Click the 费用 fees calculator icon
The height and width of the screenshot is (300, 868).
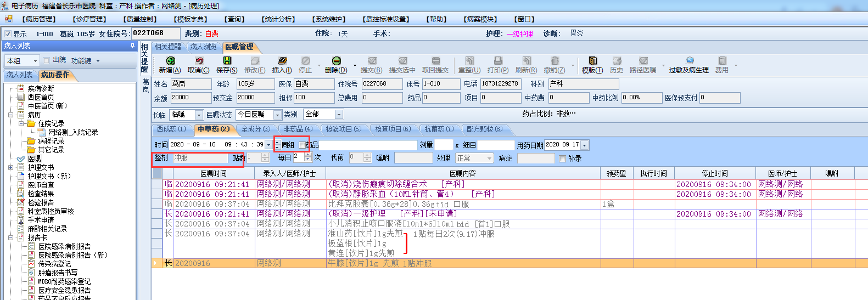(x=722, y=61)
